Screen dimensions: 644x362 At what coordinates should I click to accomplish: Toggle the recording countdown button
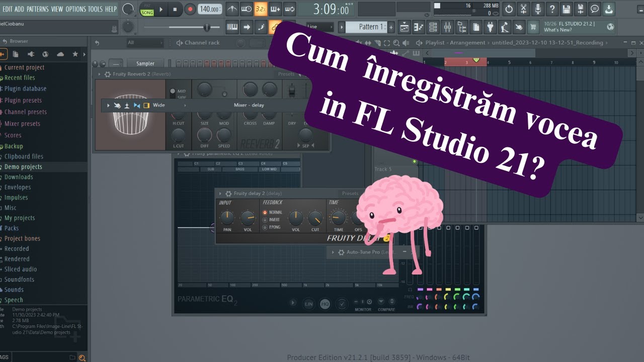tap(261, 9)
